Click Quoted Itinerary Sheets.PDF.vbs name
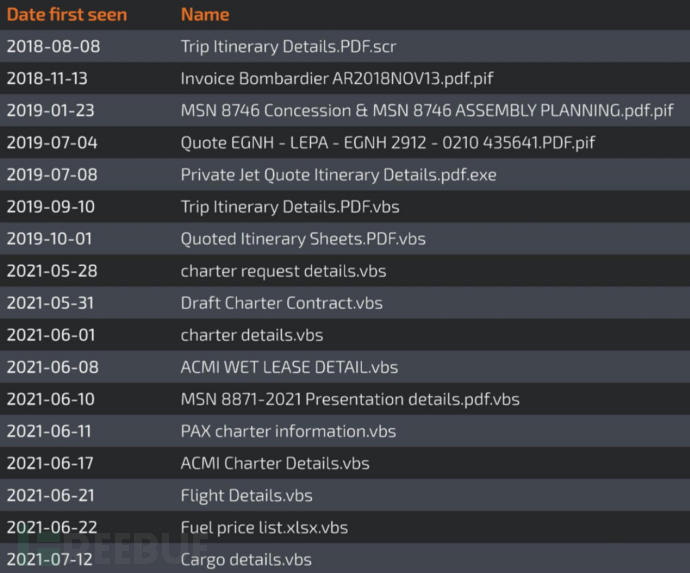Screen dimensions: 690x573 (303, 239)
